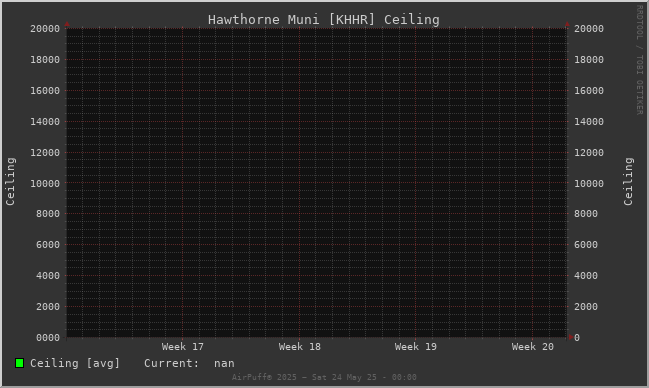Click the red arrow at x-axis end
Screen dimensions: 649x388
tap(571, 337)
